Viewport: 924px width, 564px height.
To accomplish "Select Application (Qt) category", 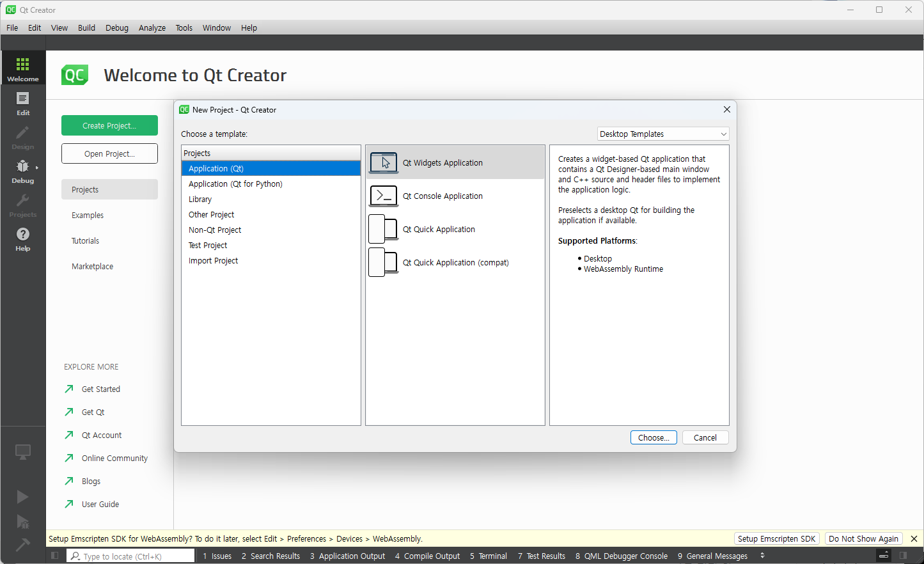I will (271, 168).
